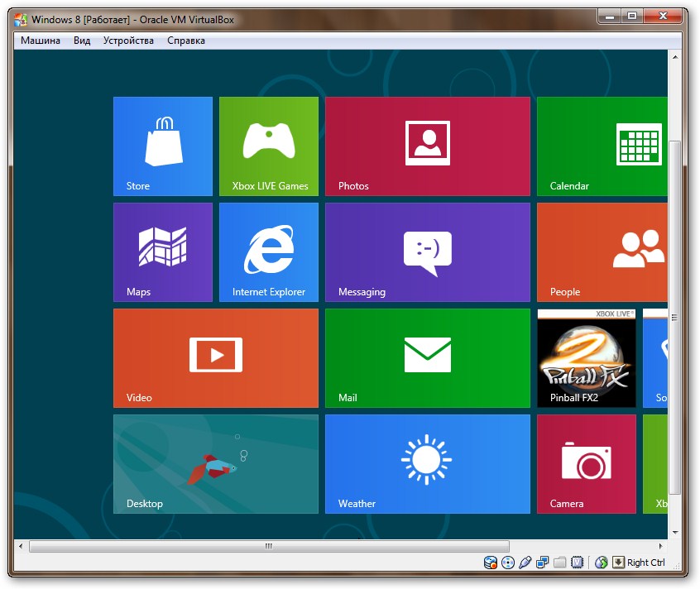
Task: Open the Photos tile
Action: 428,146
